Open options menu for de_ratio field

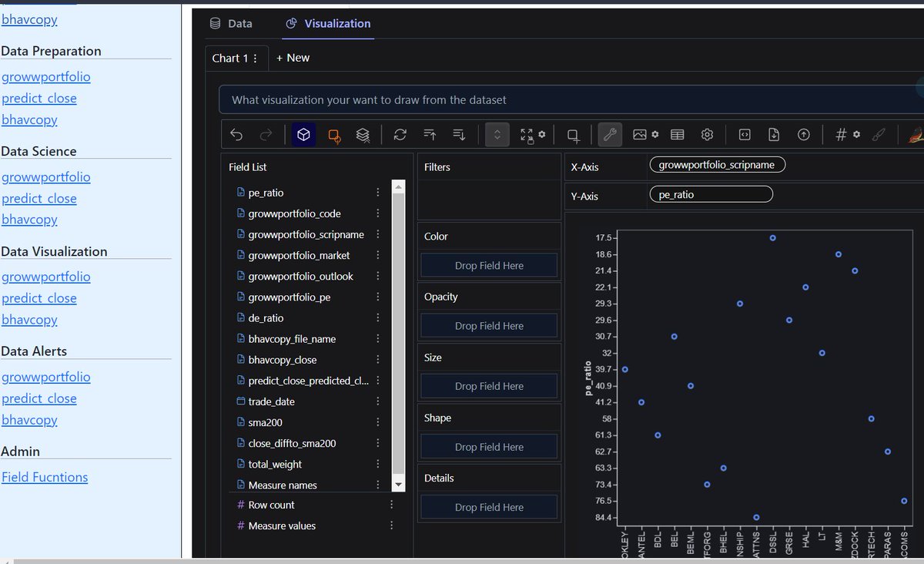tap(377, 318)
